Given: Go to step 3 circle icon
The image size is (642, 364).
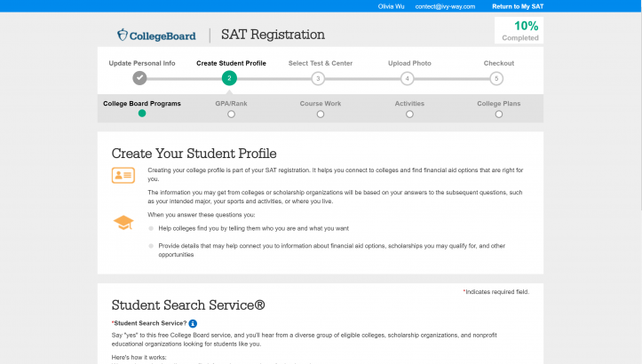Looking at the screenshot, I should tap(318, 78).
